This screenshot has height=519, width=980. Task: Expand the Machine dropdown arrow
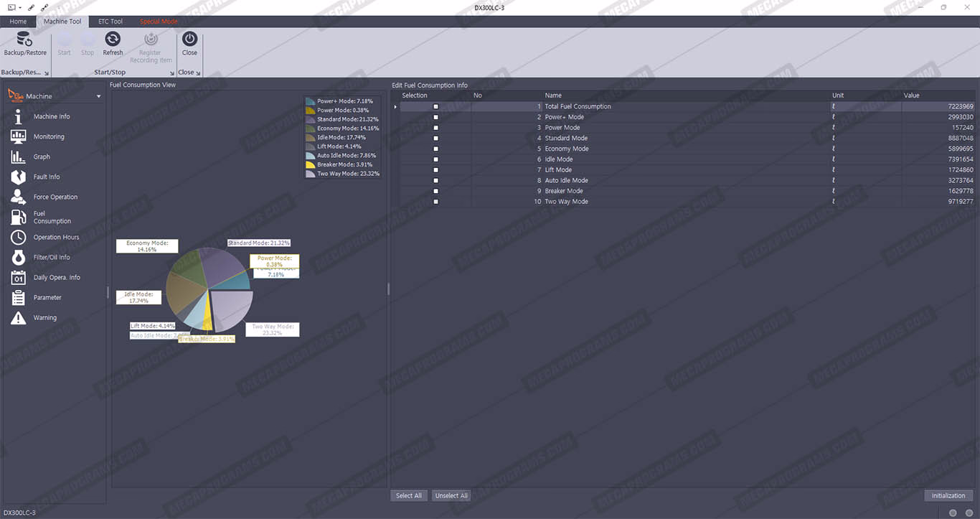click(x=99, y=96)
